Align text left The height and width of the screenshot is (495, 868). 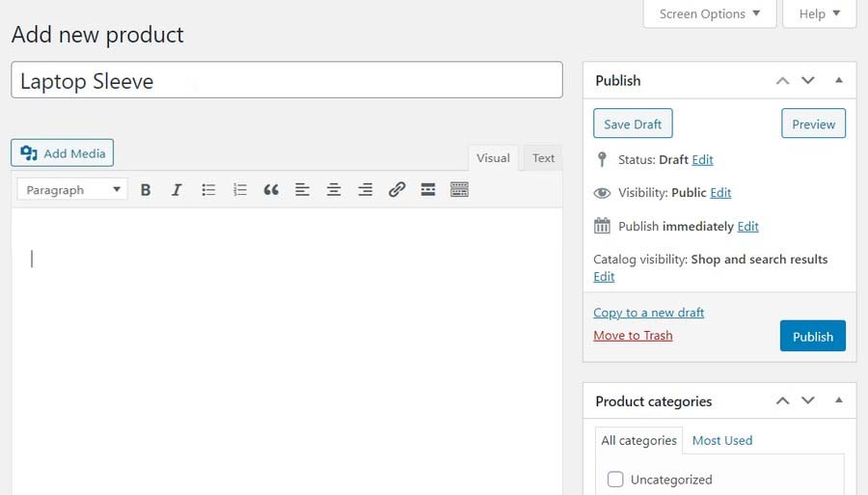302,190
